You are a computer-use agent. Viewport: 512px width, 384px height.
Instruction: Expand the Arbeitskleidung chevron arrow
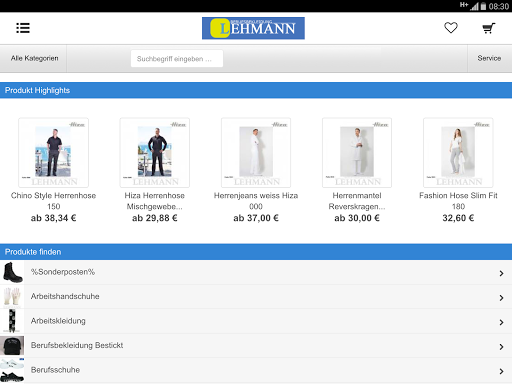click(x=501, y=322)
